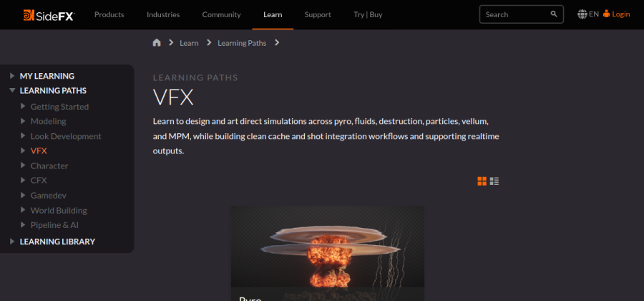
Task: Switch to grid view layout
Action: pyautogui.click(x=482, y=181)
